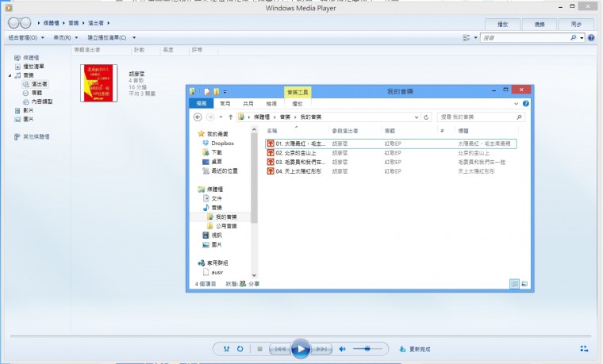The width and height of the screenshot is (603, 364).
Task: Open the 組合管理(O) menu
Action: click(x=26, y=37)
